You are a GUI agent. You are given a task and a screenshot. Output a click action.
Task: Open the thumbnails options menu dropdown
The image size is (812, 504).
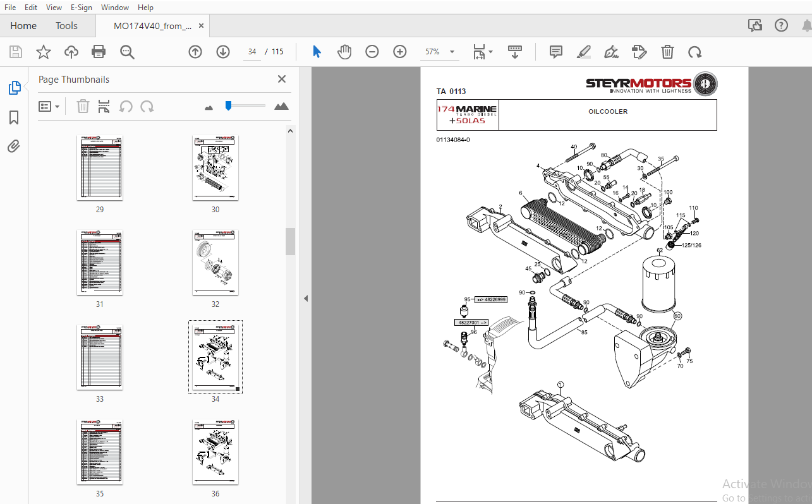coord(49,107)
